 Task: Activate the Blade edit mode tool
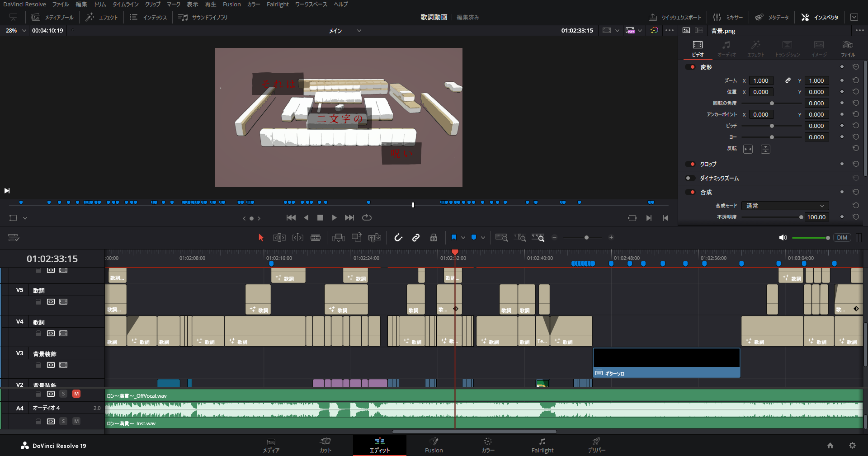pos(316,238)
